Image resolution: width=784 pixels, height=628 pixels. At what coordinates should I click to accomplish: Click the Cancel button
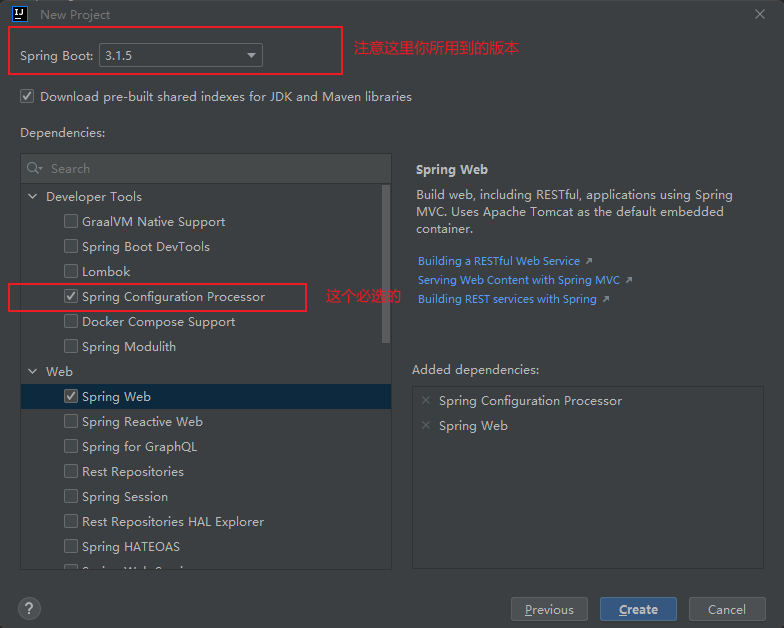click(727, 610)
